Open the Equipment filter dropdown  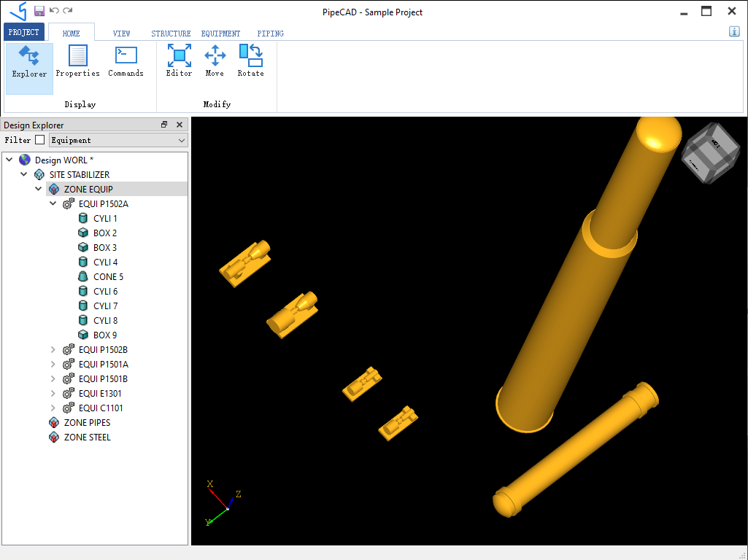[x=119, y=140]
